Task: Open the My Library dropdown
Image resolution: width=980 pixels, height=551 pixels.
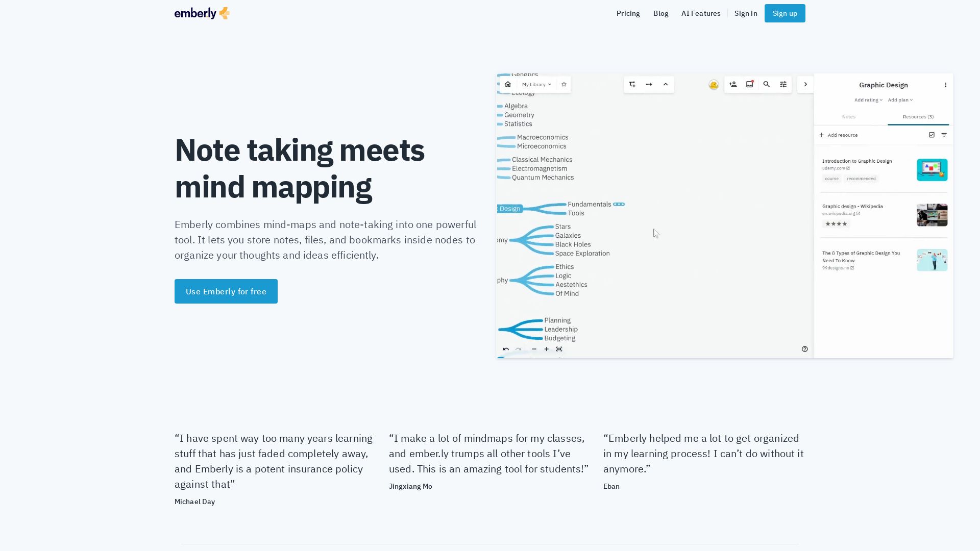Action: (x=535, y=84)
